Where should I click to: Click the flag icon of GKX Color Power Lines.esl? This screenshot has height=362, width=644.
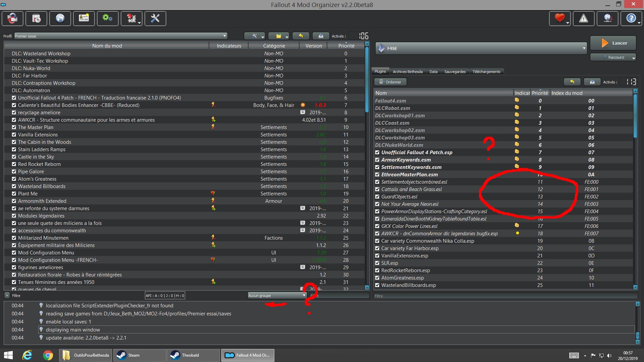tap(517, 226)
